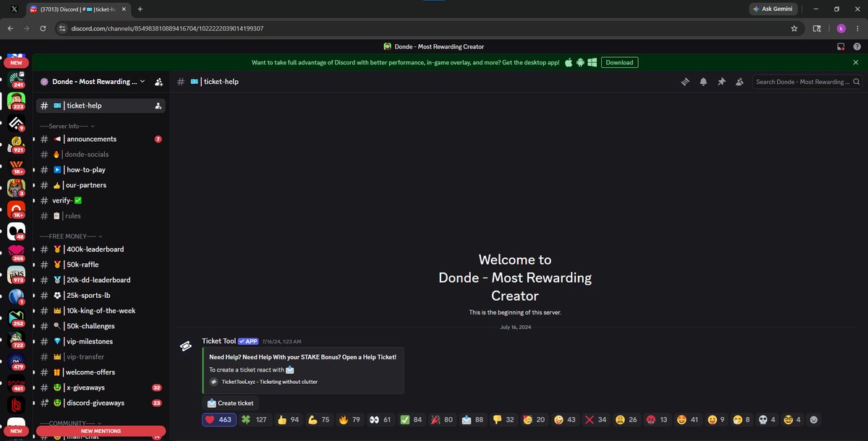Open server icon with 252 badge
This screenshot has height=441, width=868.
tap(17, 318)
